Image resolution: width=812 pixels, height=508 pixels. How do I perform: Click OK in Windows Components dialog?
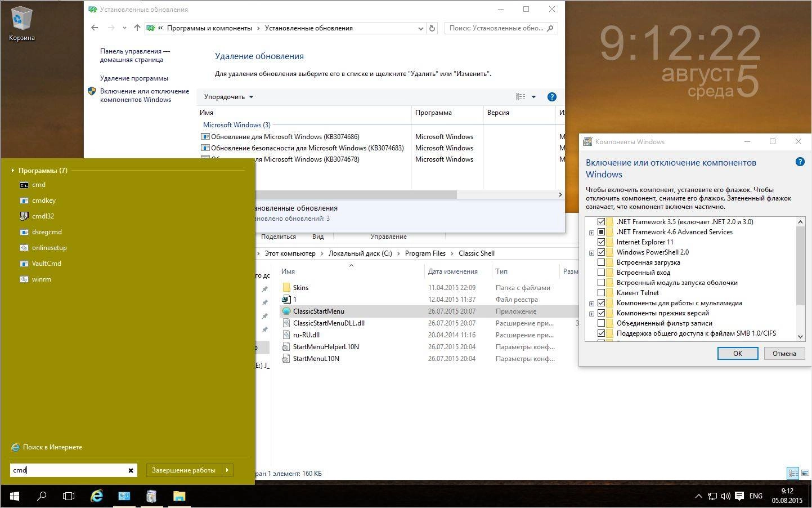738,353
